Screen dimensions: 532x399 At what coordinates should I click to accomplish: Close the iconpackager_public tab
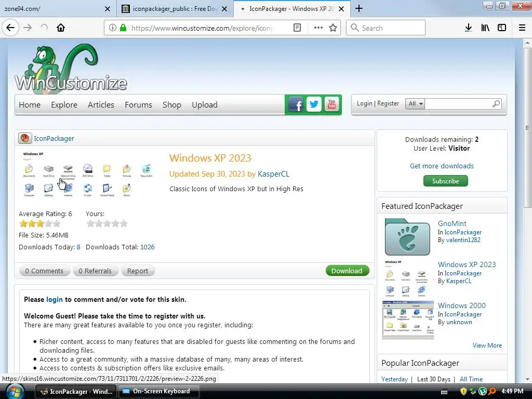pos(224,9)
